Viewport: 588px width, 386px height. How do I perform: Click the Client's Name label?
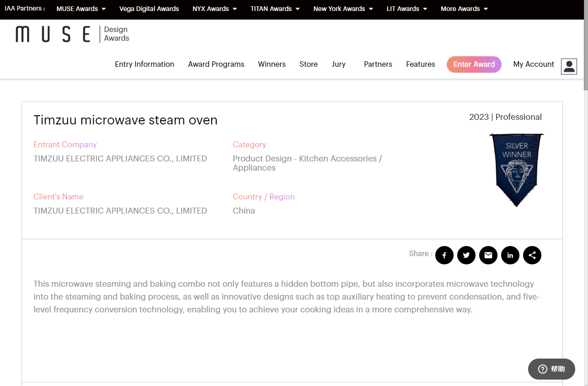(x=59, y=197)
